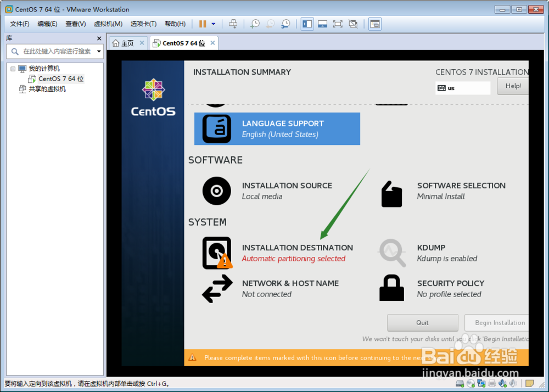549x392 pixels.
Task: Enter full screen mode
Action: pyautogui.click(x=338, y=24)
